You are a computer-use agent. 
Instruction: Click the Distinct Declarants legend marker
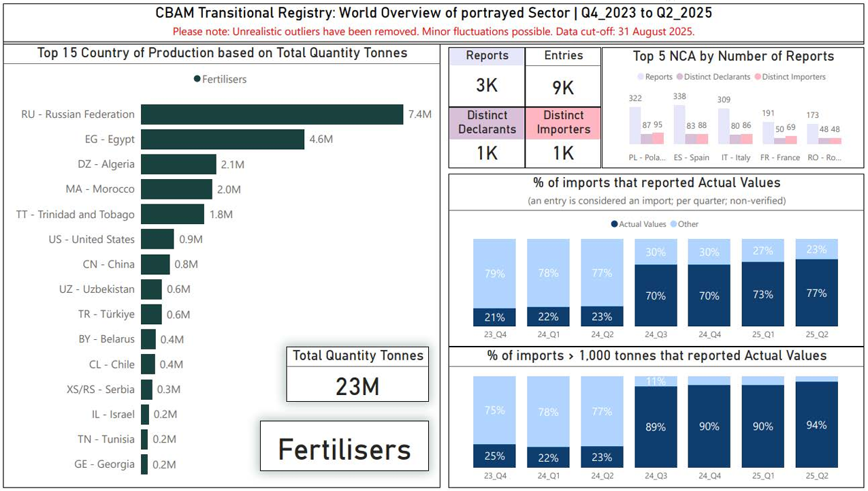(x=679, y=78)
